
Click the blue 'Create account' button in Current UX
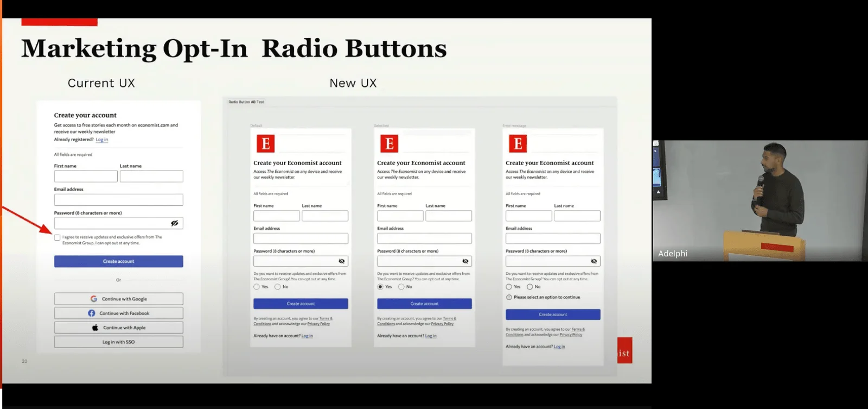[118, 261]
